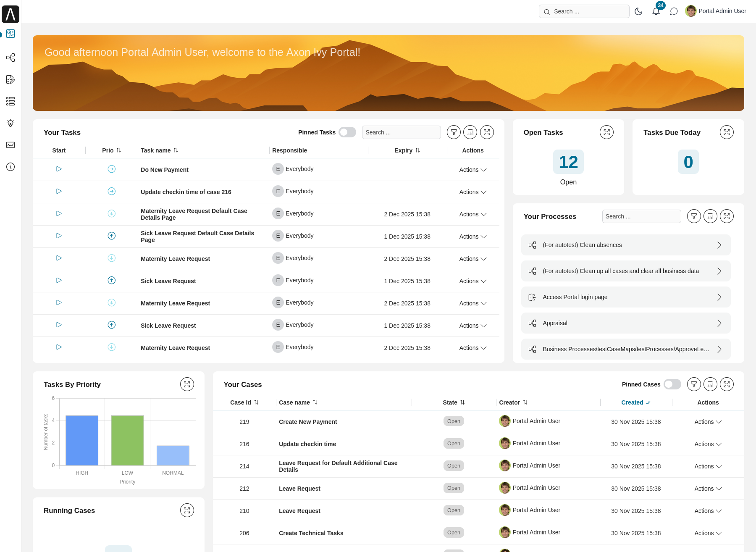
Task: Toggle the Pinned Cases switch
Action: click(672, 384)
